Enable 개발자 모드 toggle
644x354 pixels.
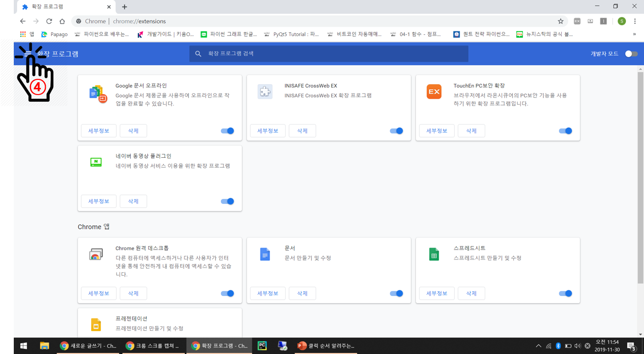point(631,54)
